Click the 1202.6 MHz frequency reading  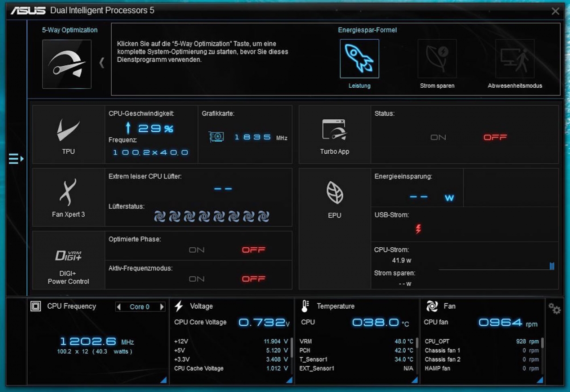(97, 342)
